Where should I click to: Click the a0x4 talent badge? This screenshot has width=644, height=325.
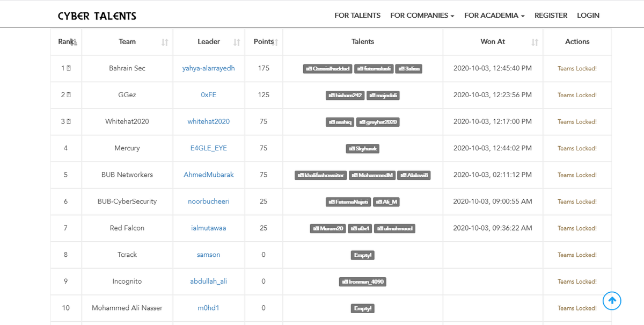[x=360, y=228]
